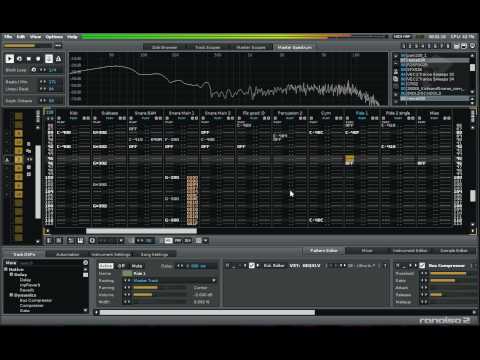Viewport: 480px width, 360px height.
Task: Open the Edit menu
Action: click(x=21, y=37)
